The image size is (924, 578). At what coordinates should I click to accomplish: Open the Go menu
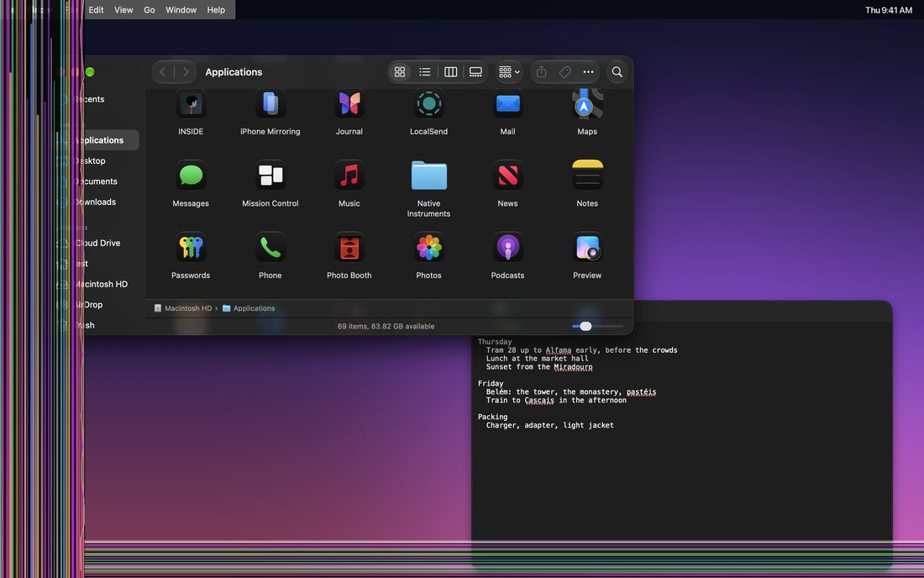pyautogui.click(x=149, y=9)
